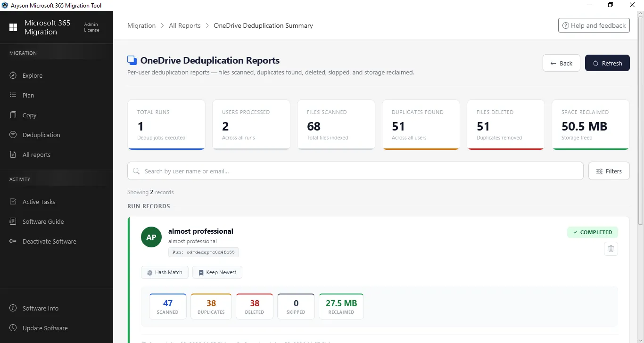Viewport: 644px width, 343px height.
Task: Select Deactivate Software
Action: coord(57,241)
